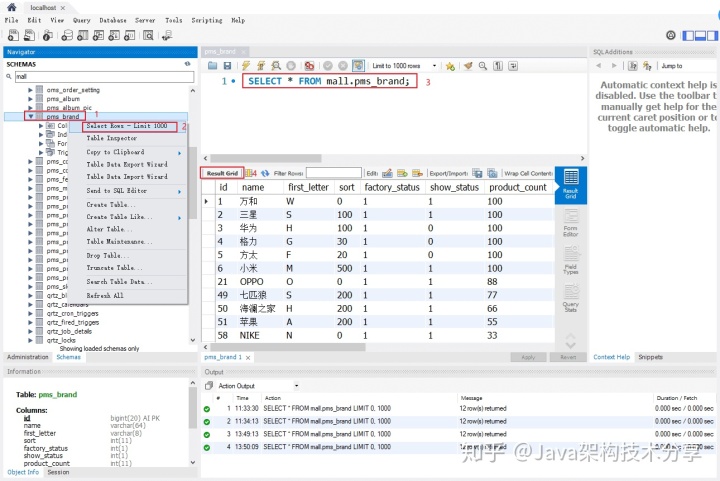The height and width of the screenshot is (481, 720).
Task: Focus the schema filter box containing mall
Action: point(104,77)
